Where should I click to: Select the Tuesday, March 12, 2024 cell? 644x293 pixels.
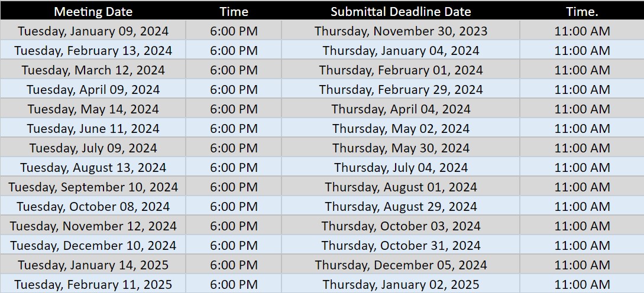point(93,70)
